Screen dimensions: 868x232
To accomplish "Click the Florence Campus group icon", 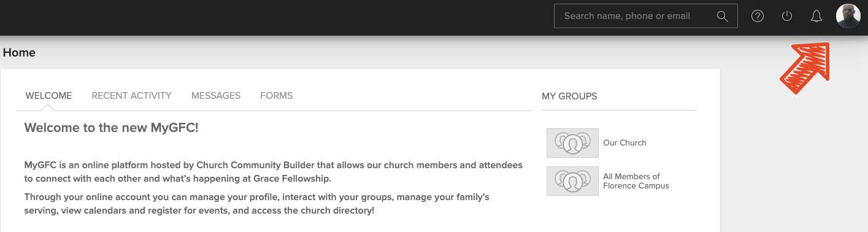I will tap(572, 181).
